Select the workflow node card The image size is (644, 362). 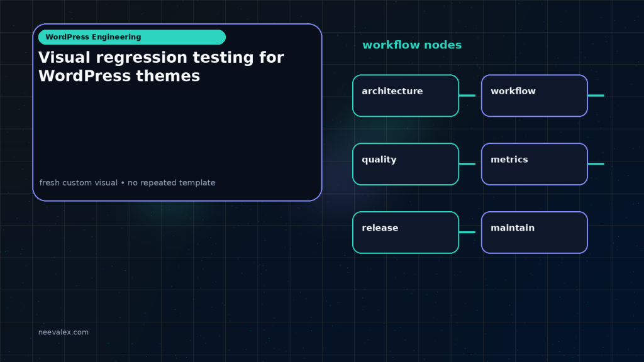click(535, 96)
